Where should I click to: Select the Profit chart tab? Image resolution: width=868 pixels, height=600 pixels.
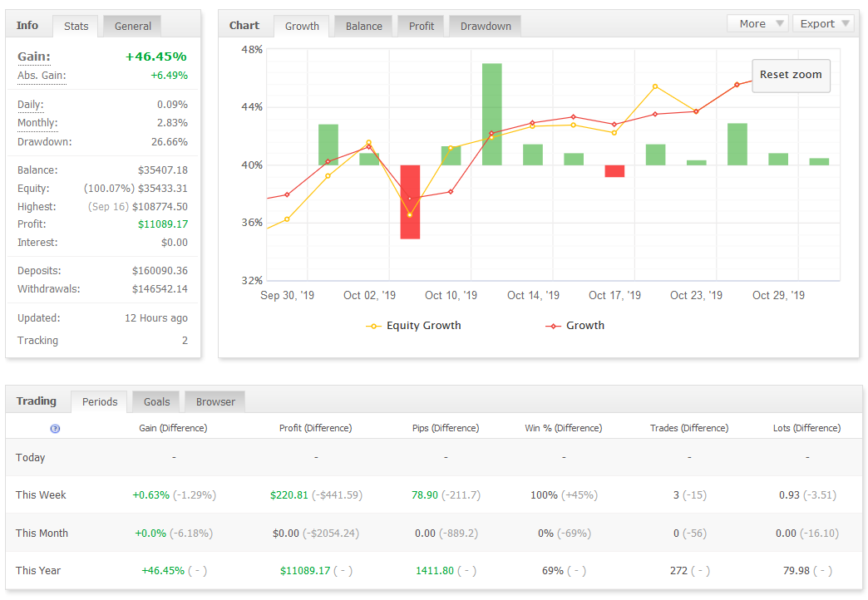pyautogui.click(x=422, y=26)
